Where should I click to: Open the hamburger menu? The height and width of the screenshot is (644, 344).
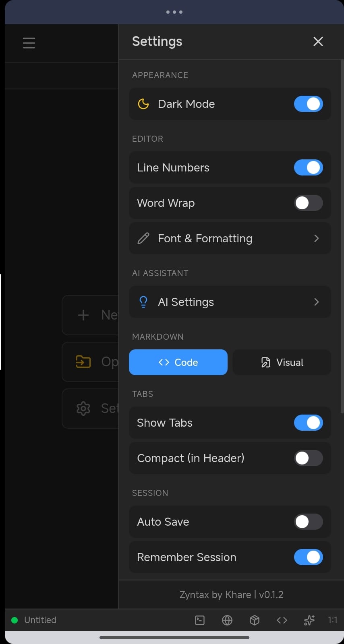29,43
